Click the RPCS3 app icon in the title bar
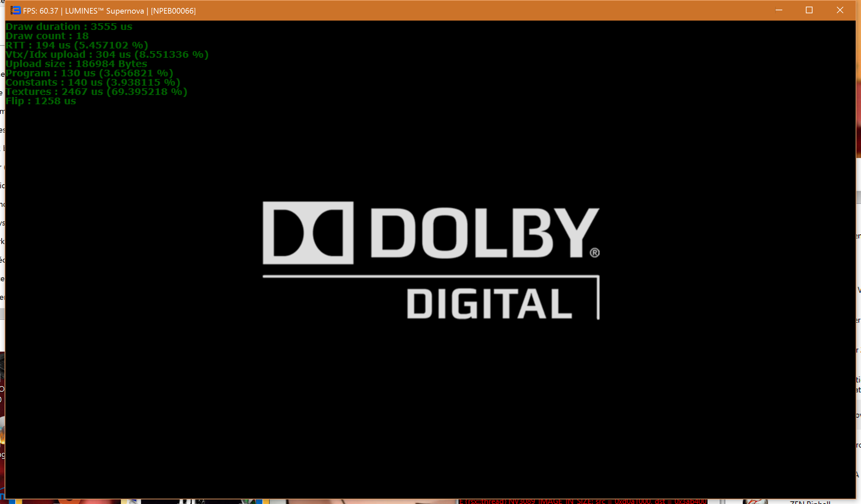The height and width of the screenshot is (504, 861). (15, 11)
